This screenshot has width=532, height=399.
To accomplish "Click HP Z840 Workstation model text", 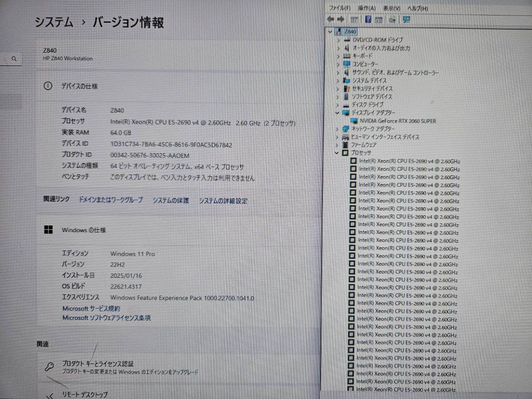I will pyautogui.click(x=68, y=58).
